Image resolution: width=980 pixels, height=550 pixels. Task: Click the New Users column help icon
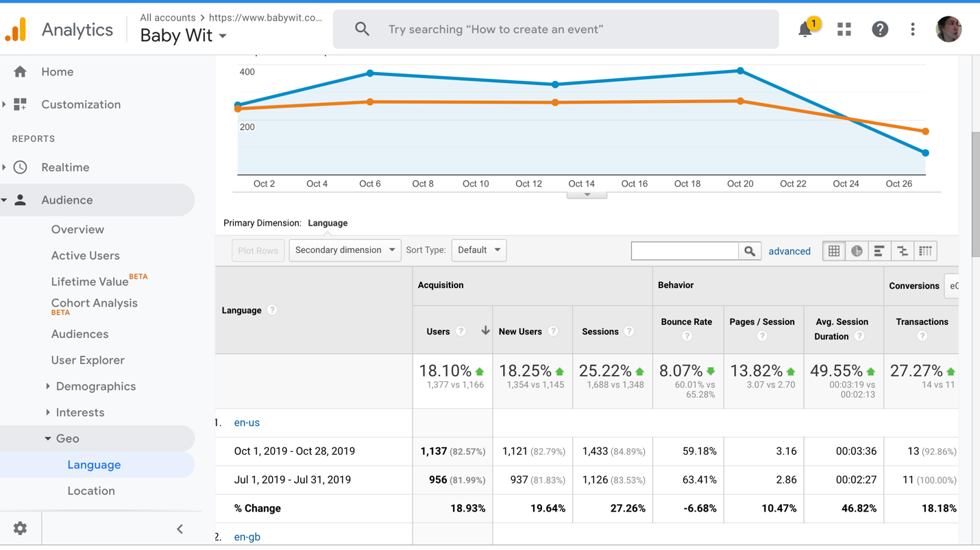click(x=553, y=331)
